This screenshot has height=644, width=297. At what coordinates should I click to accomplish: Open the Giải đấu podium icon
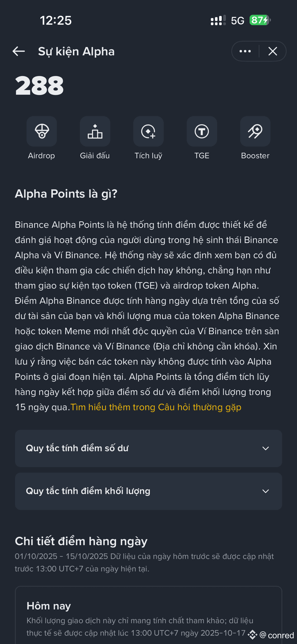[x=95, y=131]
